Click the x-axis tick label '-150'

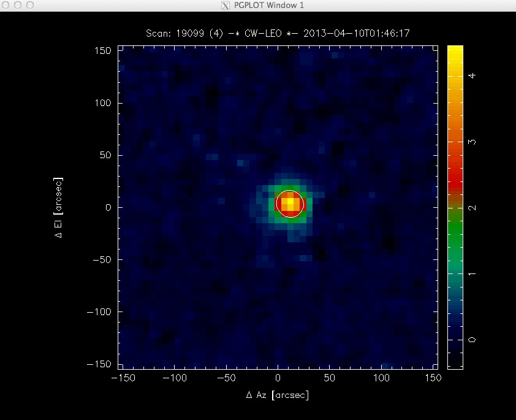[123, 378]
